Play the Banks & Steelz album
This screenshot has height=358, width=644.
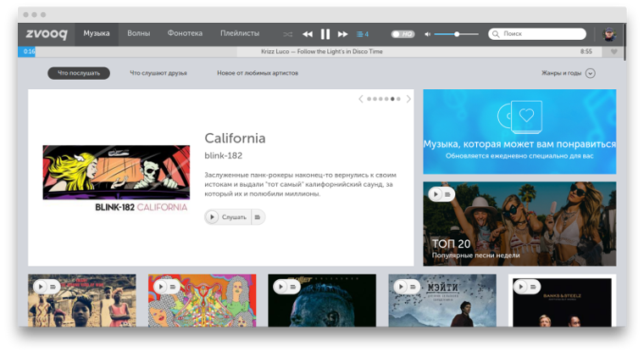click(521, 287)
